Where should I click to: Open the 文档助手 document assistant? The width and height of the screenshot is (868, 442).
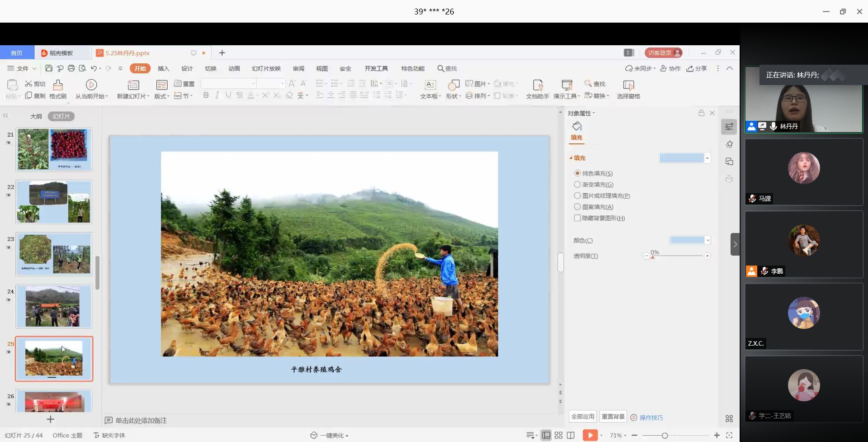pyautogui.click(x=538, y=85)
